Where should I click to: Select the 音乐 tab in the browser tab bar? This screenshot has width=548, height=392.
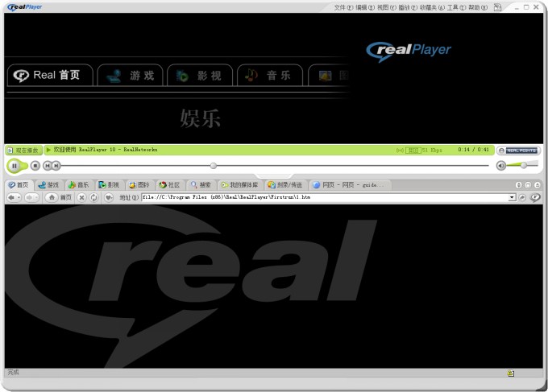pyautogui.click(x=79, y=185)
